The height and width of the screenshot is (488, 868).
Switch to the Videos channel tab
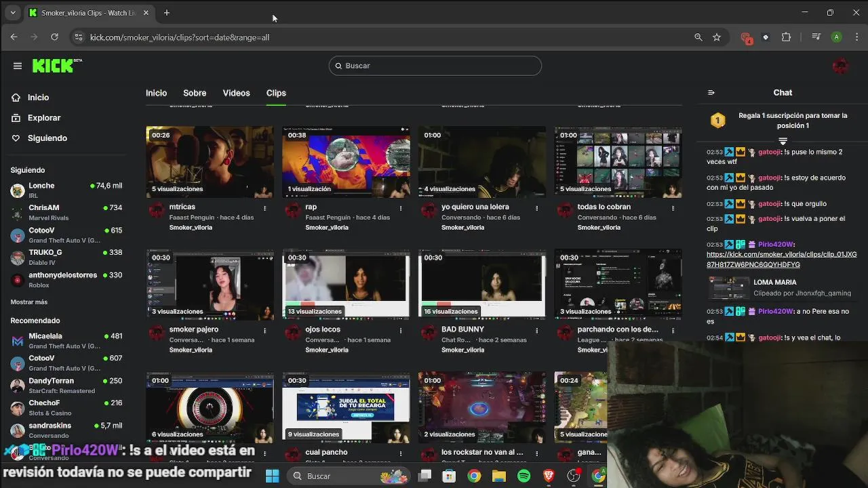[x=236, y=93]
